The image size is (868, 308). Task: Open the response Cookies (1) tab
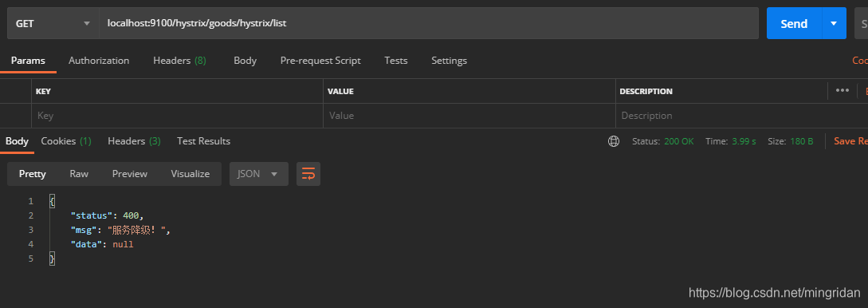pyautogui.click(x=66, y=141)
